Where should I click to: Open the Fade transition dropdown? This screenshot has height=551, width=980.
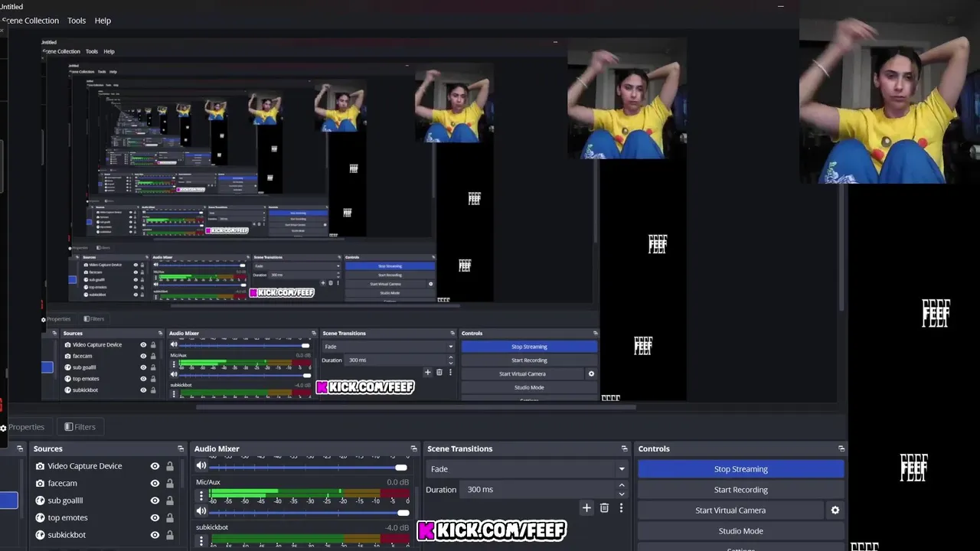coord(527,469)
